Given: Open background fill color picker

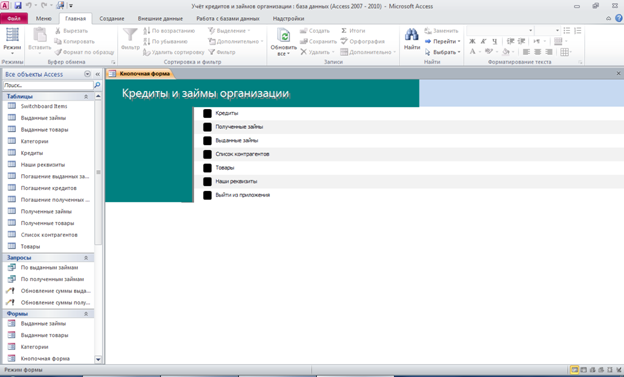Looking at the screenshot, I should (x=508, y=52).
